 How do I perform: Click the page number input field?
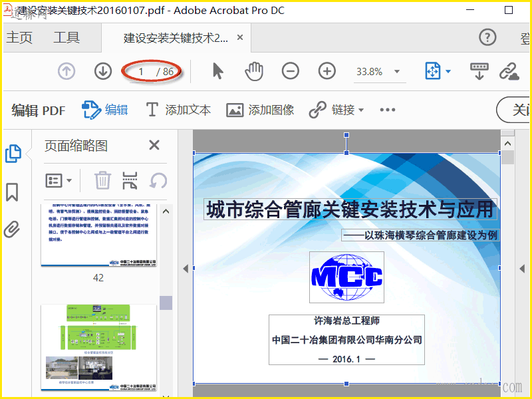pos(141,72)
